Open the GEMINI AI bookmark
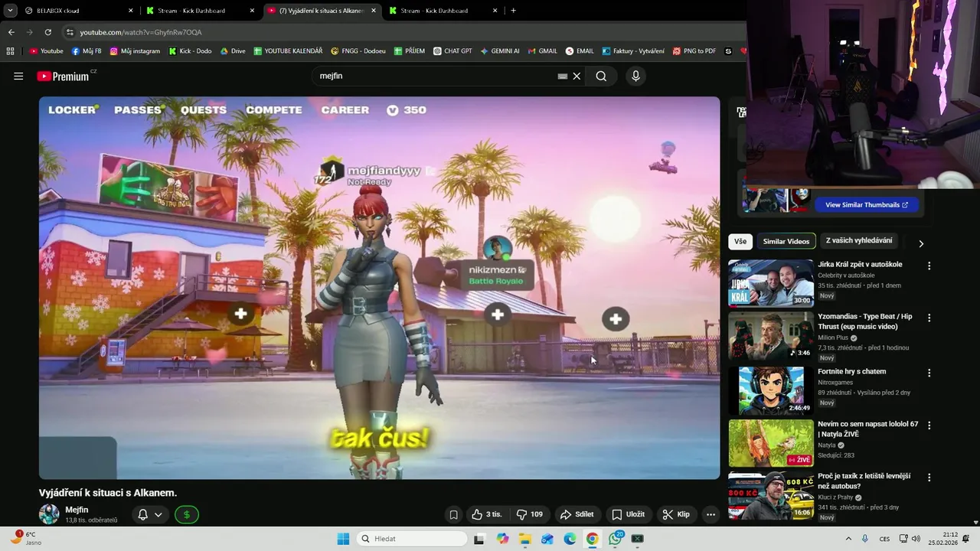 click(500, 51)
